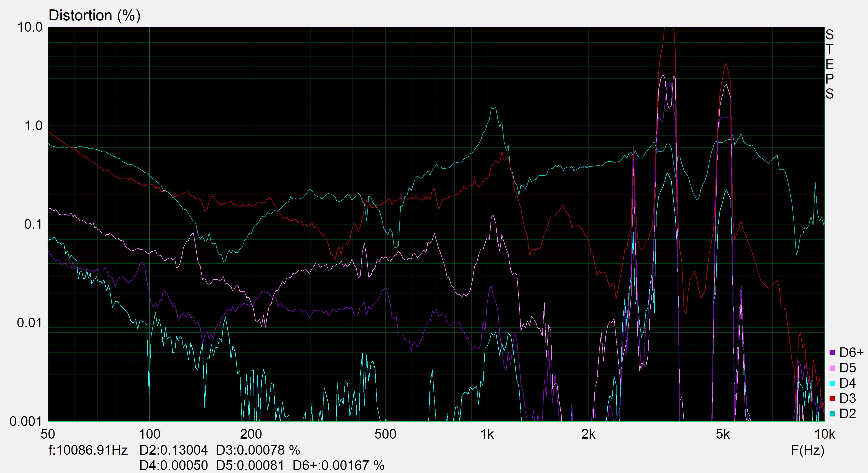Click the 50 frequency tick label

pyautogui.click(x=48, y=434)
